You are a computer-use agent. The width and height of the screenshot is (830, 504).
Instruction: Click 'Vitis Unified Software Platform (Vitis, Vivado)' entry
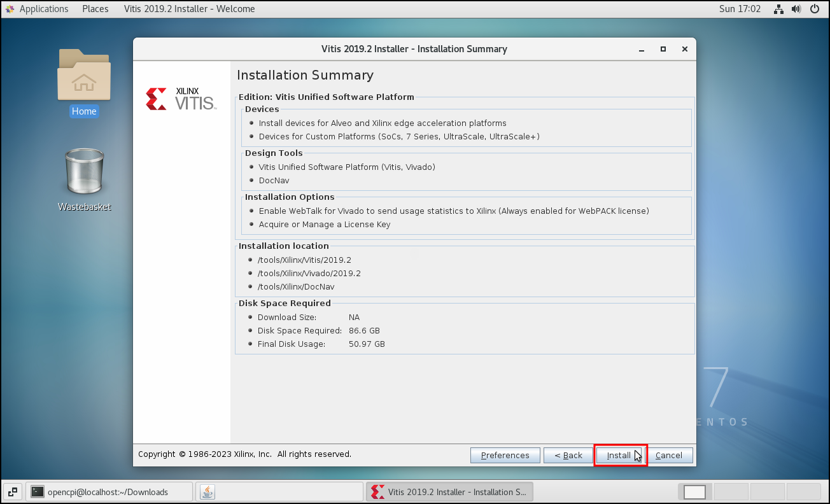coord(347,167)
